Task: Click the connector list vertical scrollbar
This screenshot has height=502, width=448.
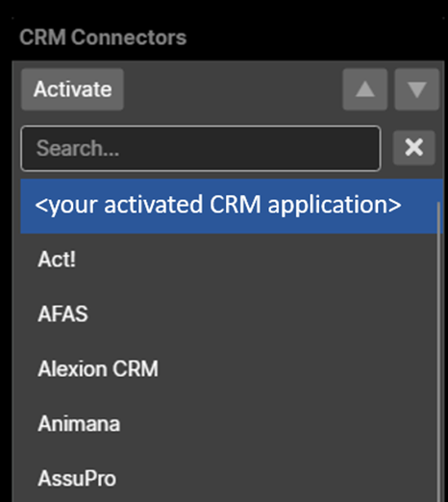Action: (438, 352)
